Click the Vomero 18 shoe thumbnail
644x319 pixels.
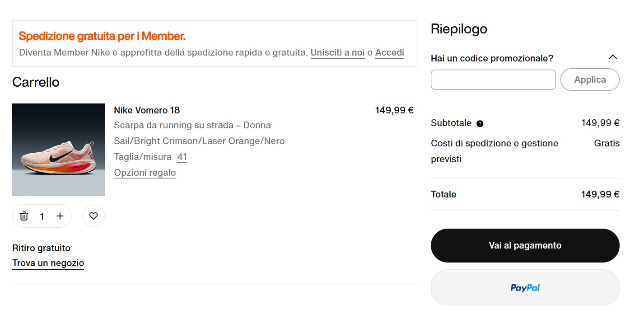(58, 150)
